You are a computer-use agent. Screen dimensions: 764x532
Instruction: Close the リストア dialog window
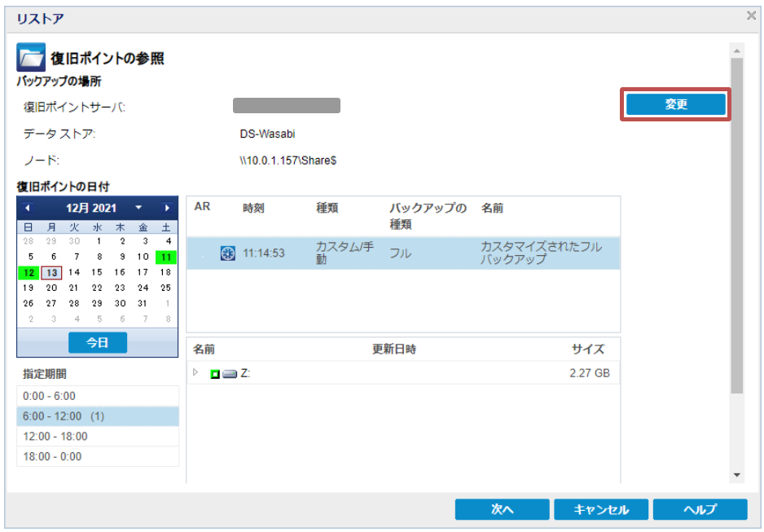(751, 15)
